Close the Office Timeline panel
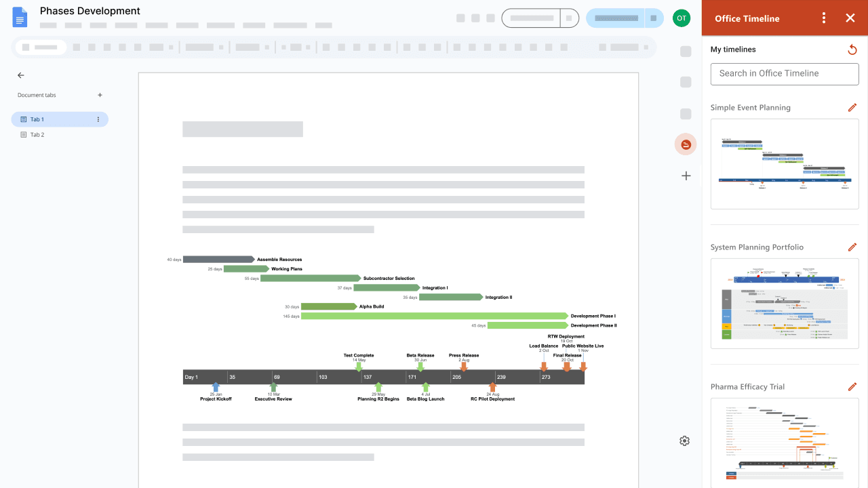Image resolution: width=868 pixels, height=488 pixels. pyautogui.click(x=850, y=18)
